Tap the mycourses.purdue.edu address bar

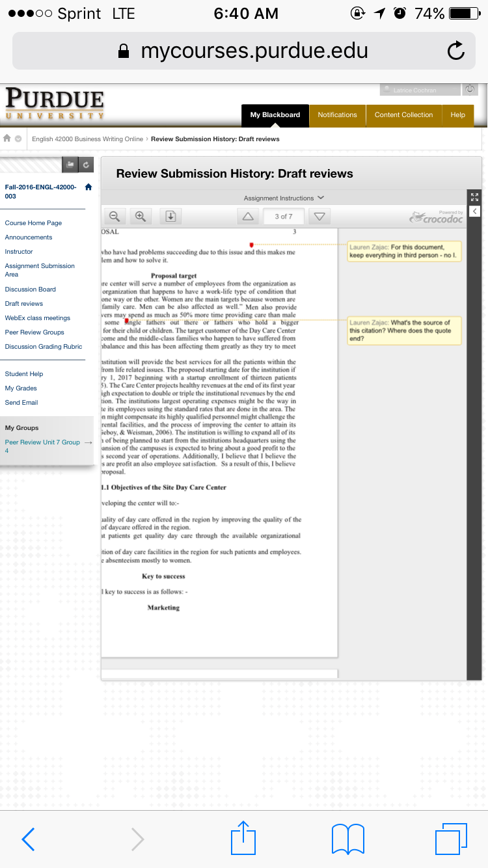pos(244,51)
